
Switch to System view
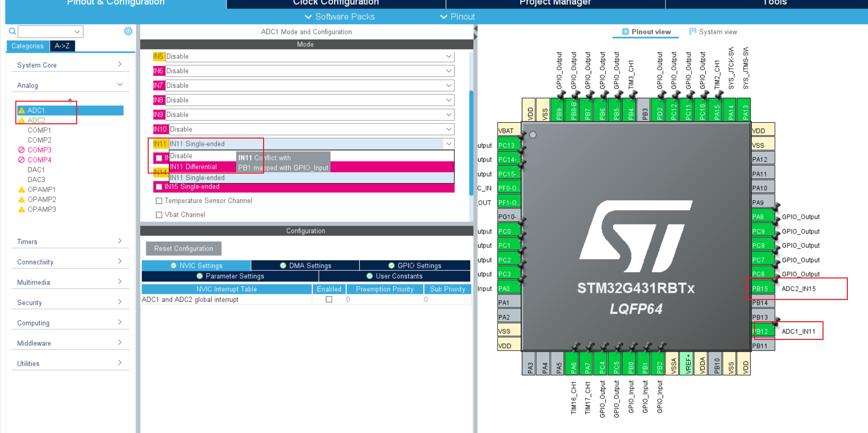pos(713,32)
